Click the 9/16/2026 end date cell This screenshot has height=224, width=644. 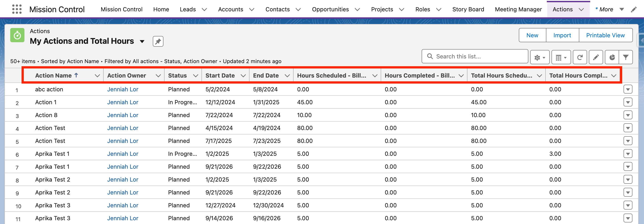[267, 218]
